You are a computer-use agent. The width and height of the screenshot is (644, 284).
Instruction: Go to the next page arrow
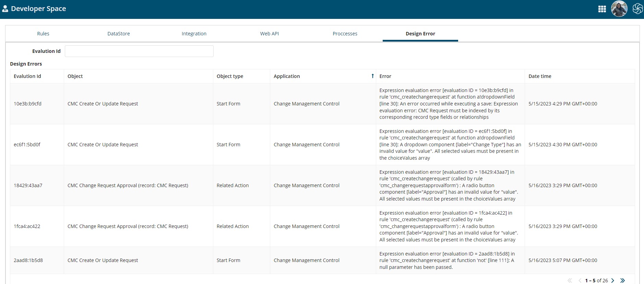[x=612, y=281]
